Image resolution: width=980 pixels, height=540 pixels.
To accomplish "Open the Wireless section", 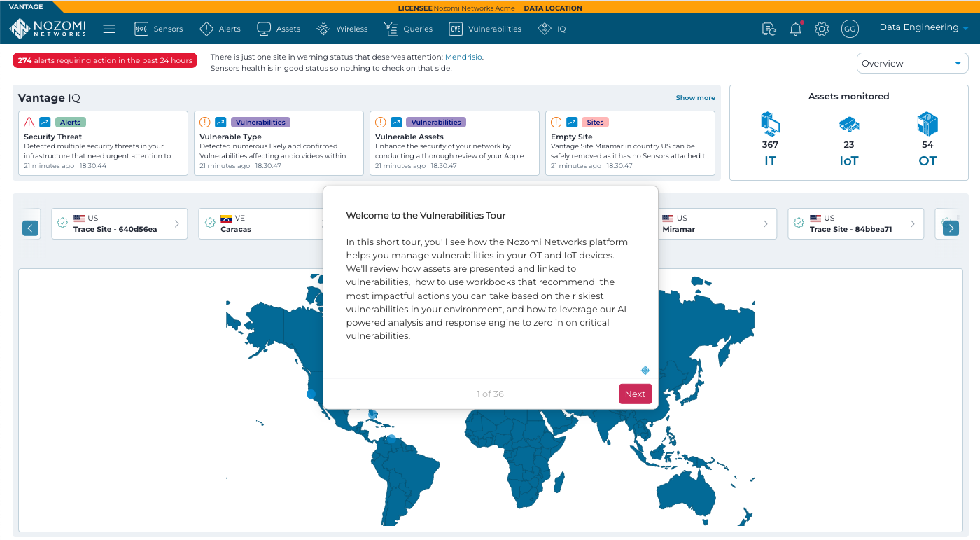I will coord(342,29).
